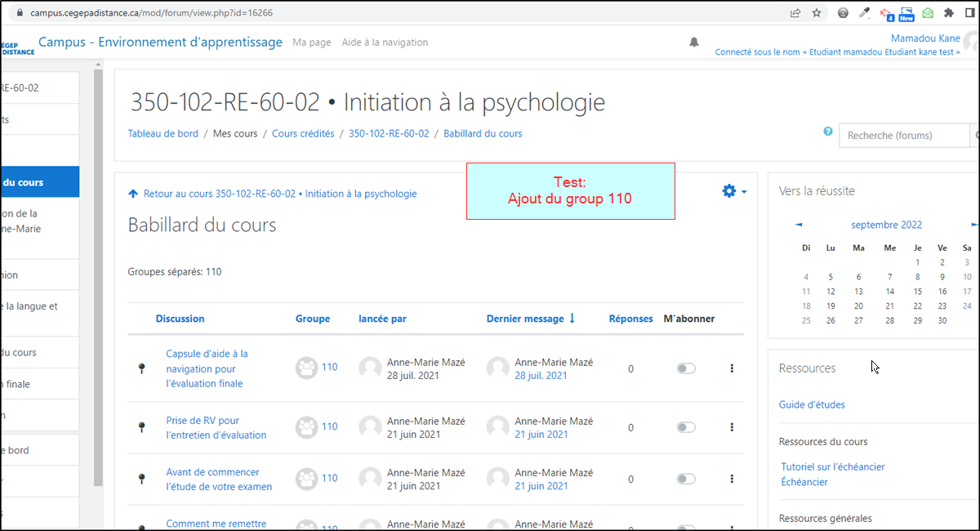Image resolution: width=980 pixels, height=531 pixels.
Task: Toggle subscription for Capsule d'aide discussion
Action: (x=686, y=368)
